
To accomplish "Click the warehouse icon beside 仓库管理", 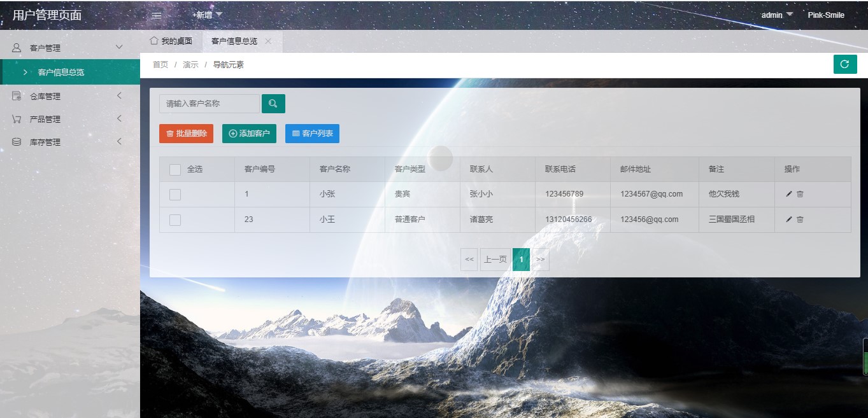I will pyautogui.click(x=17, y=96).
